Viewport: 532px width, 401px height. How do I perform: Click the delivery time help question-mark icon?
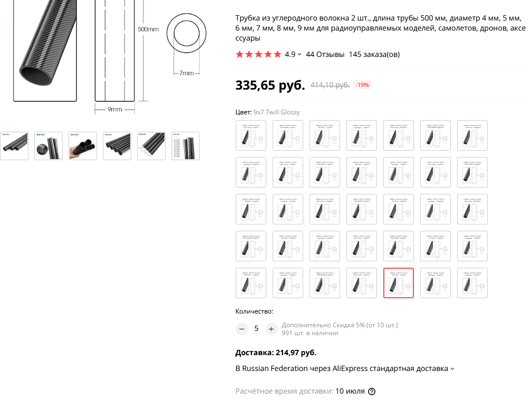pos(372,392)
